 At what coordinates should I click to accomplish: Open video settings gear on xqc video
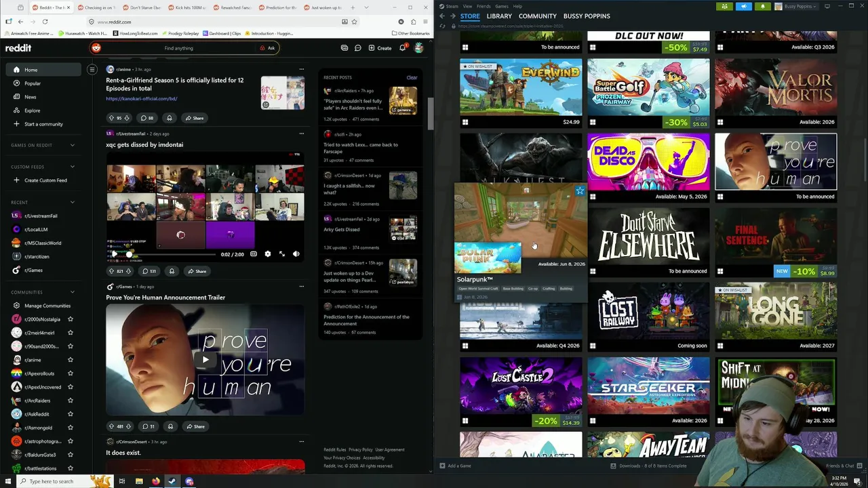(267, 254)
